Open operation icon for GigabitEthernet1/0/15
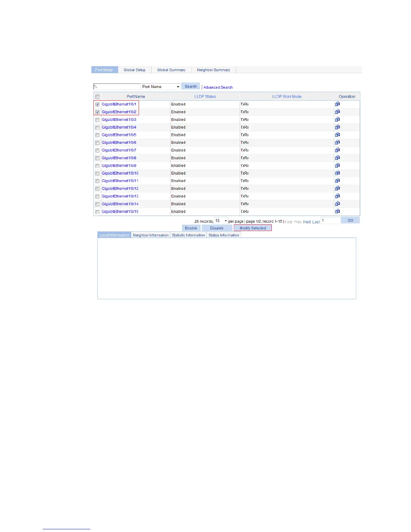 pos(337,211)
